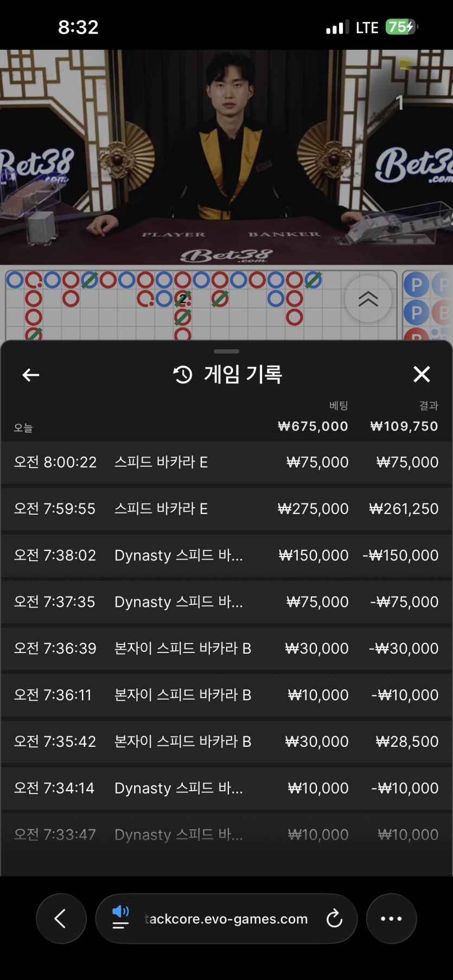Open the 오전 7:35:42 본자이 스피드 바카라 B row
This screenshot has height=980, width=453.
coord(226,742)
